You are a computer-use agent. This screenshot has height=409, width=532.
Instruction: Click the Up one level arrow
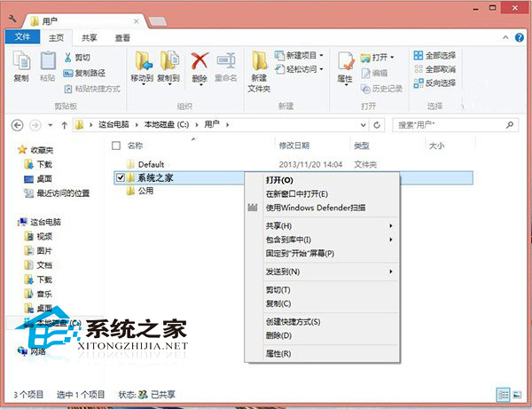(64, 125)
